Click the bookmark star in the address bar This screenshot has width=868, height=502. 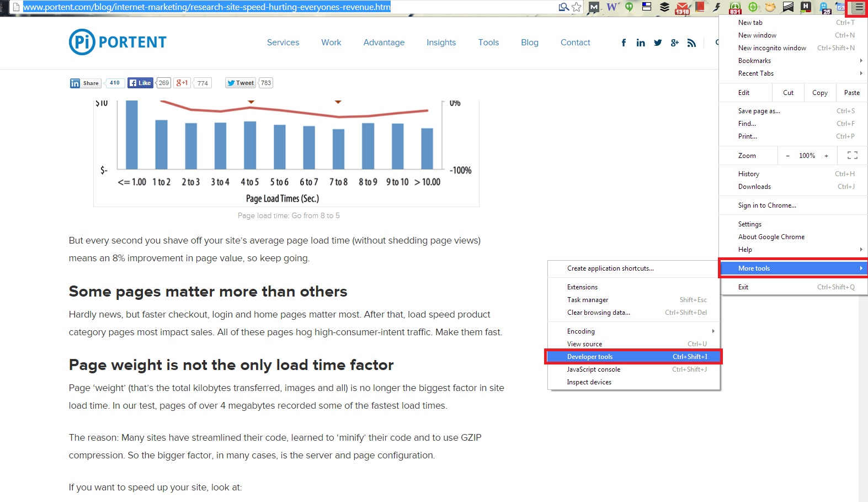pos(577,7)
